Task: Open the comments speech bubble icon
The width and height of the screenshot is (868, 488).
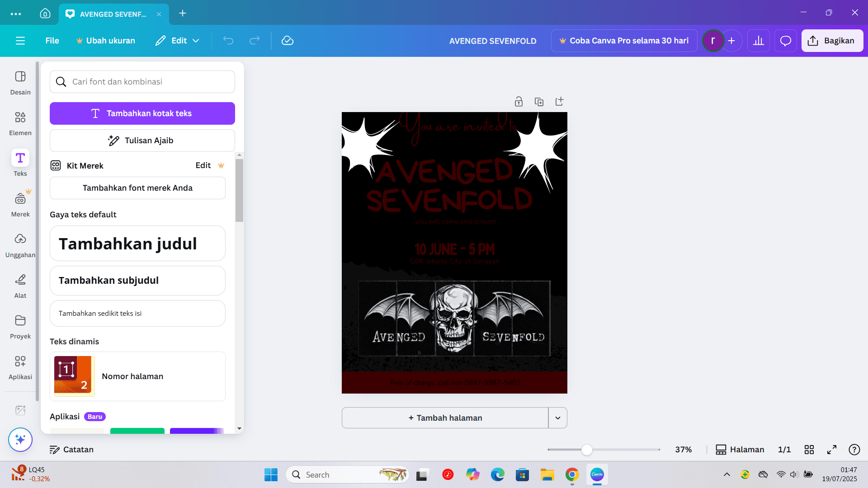Action: tap(785, 41)
